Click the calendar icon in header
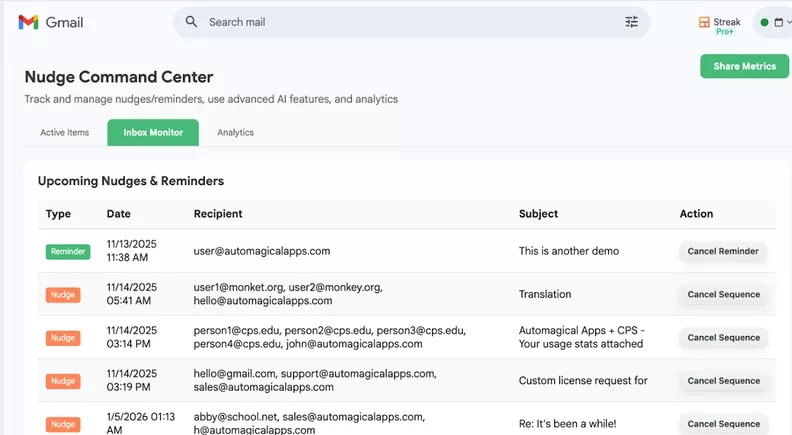The image size is (792, 435). (777, 22)
